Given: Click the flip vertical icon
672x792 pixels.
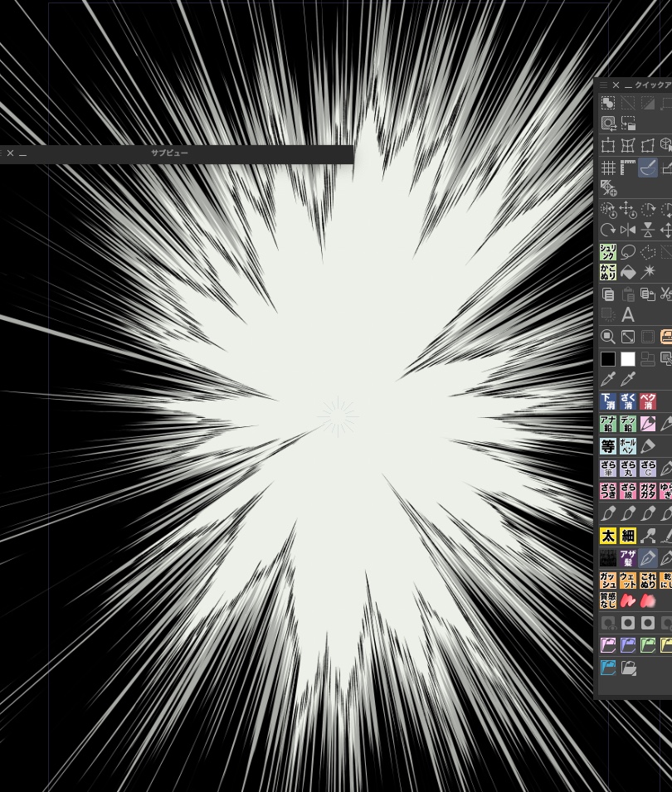Looking at the screenshot, I should [648, 231].
